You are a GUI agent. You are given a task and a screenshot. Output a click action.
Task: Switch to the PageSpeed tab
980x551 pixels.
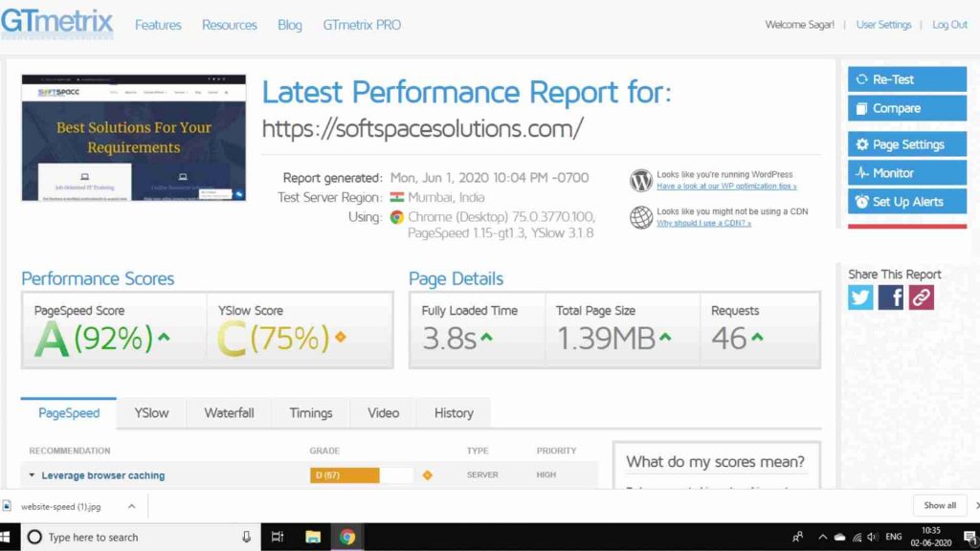coord(69,413)
